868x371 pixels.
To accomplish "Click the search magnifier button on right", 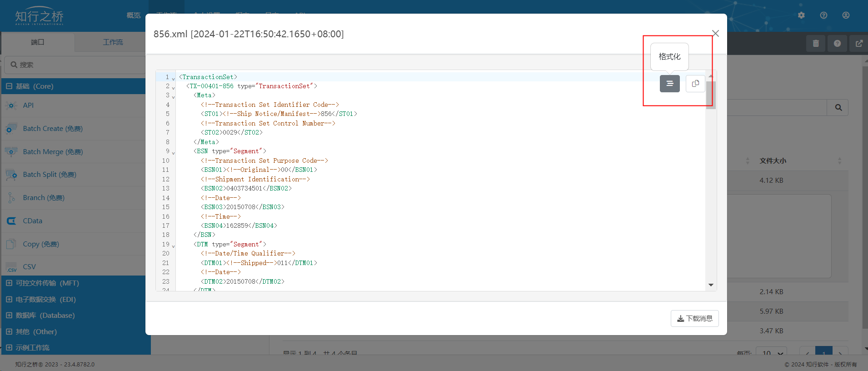I will tap(838, 108).
